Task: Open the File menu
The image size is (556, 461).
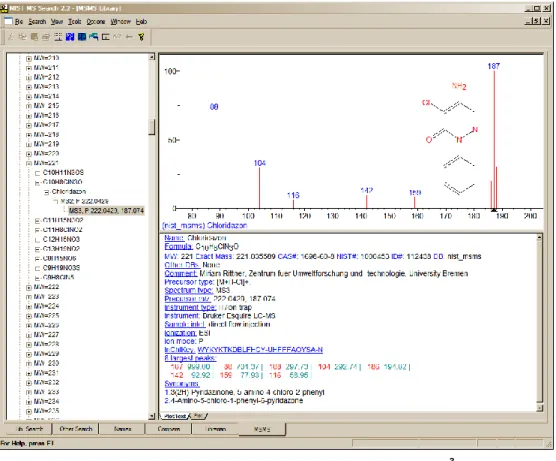Action: point(19,22)
